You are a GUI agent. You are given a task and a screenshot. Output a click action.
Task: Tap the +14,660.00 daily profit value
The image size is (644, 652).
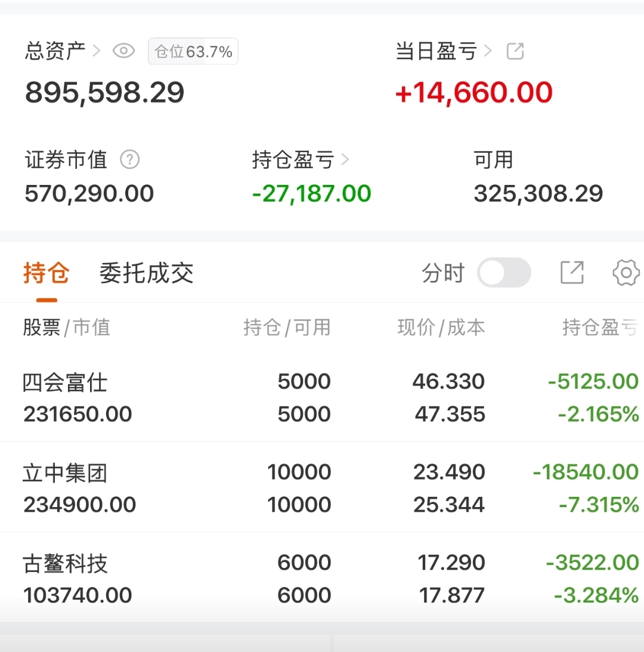(x=473, y=93)
